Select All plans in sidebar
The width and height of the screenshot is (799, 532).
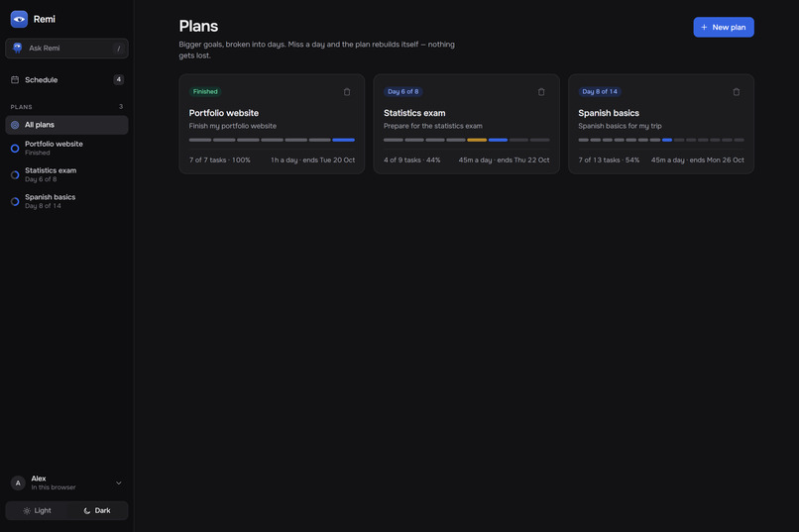pyautogui.click(x=66, y=125)
